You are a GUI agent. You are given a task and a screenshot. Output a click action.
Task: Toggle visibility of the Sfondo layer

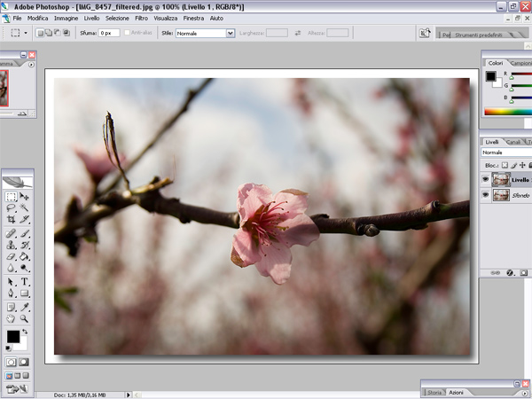(485, 195)
